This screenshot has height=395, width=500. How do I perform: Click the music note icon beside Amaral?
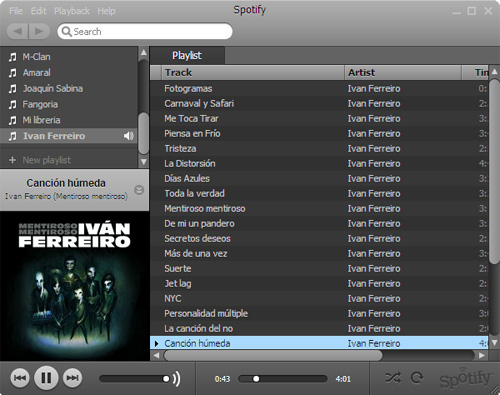coord(13,73)
